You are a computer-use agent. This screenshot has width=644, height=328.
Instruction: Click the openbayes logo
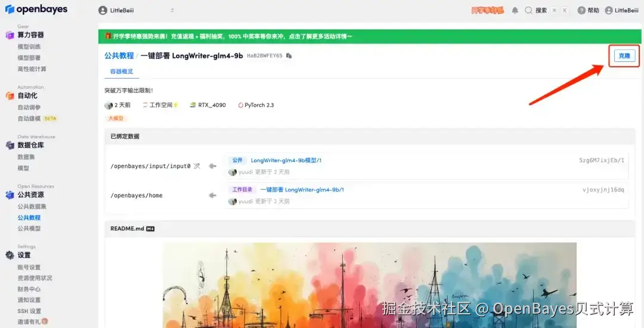(36, 10)
